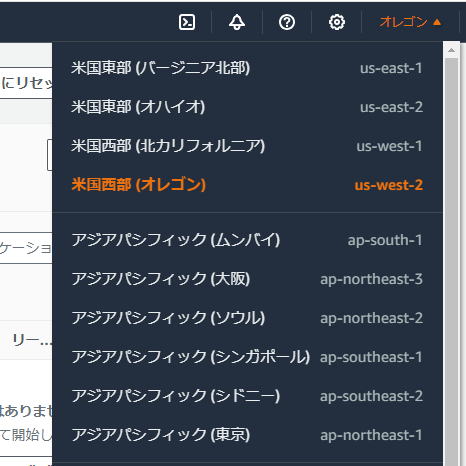466x466 pixels.
Task: Open the notifications bell icon
Action: click(237, 22)
